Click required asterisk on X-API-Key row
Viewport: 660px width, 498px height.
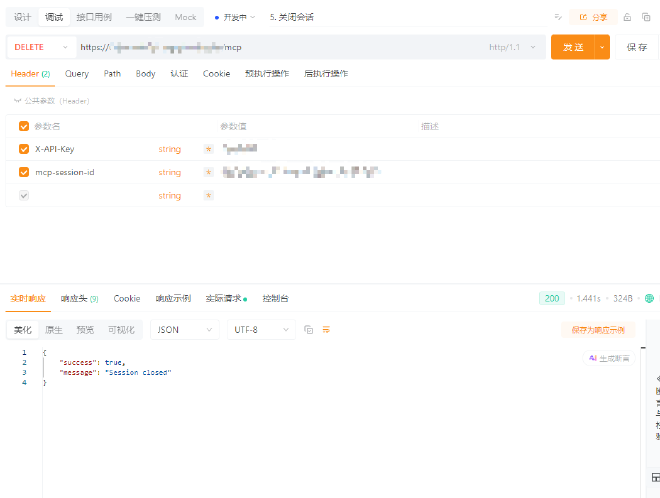tap(208, 149)
